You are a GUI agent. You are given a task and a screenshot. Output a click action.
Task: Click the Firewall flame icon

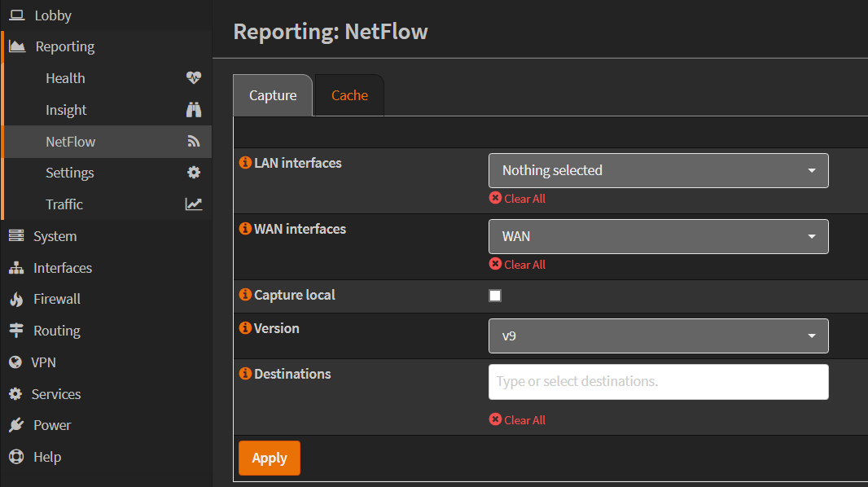[16, 300]
